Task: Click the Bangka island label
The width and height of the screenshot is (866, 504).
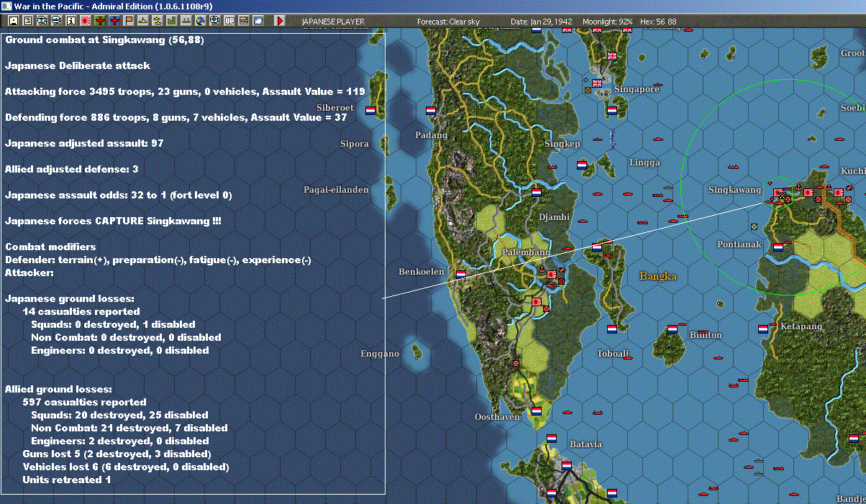Action: (657, 275)
